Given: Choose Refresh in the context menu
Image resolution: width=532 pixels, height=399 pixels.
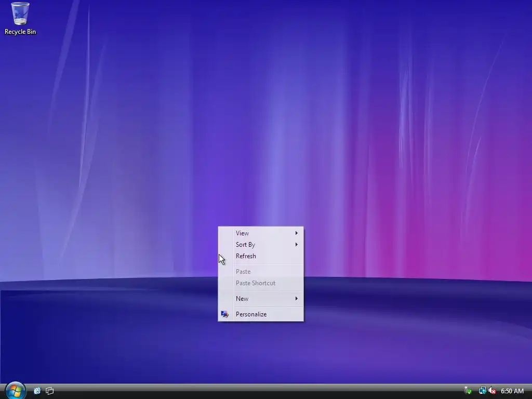Looking at the screenshot, I should 261,256.
